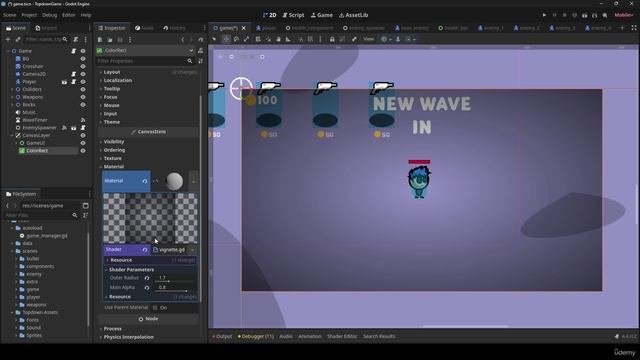640x360 pixels.
Task: Reset Outer Radius shader parameter
Action: 147,278
